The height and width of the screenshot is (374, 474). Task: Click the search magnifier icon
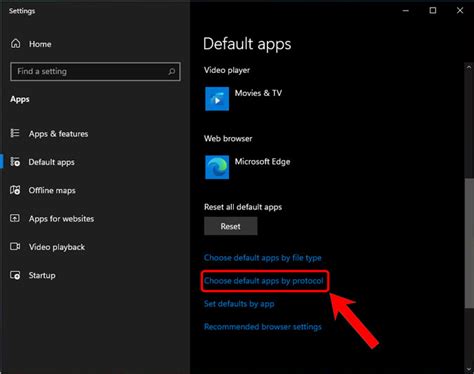coord(171,71)
